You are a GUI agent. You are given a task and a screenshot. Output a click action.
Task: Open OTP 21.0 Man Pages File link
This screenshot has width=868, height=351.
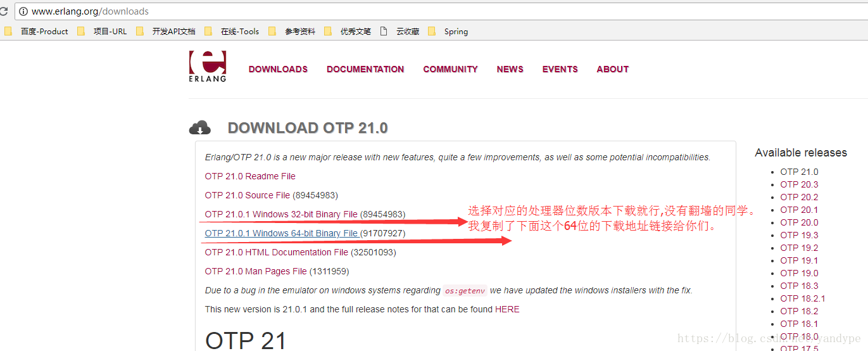(x=256, y=271)
